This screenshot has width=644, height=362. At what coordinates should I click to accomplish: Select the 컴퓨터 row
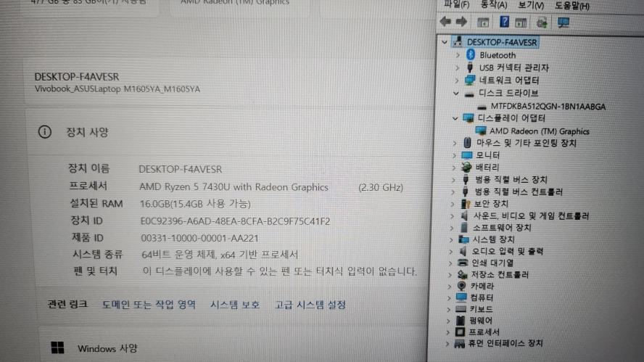[481, 297]
